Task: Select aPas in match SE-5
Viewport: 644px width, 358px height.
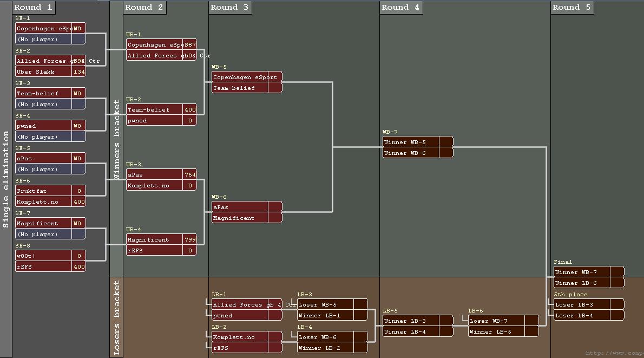Action: 50,158
